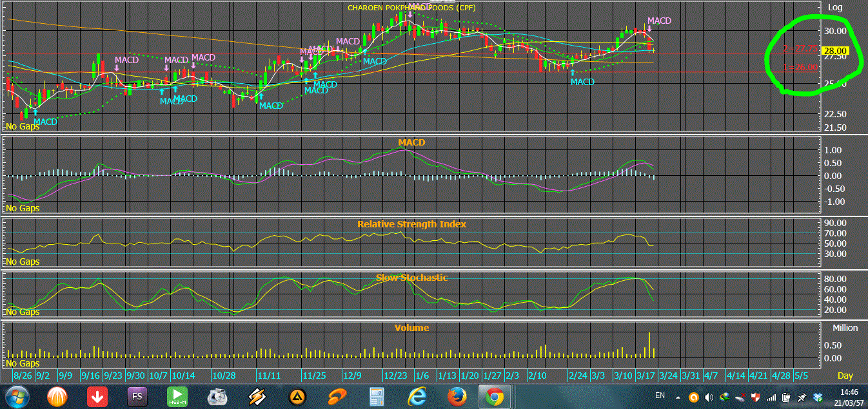Open the orange globe application in taskbar
868x409 pixels.
(58, 397)
